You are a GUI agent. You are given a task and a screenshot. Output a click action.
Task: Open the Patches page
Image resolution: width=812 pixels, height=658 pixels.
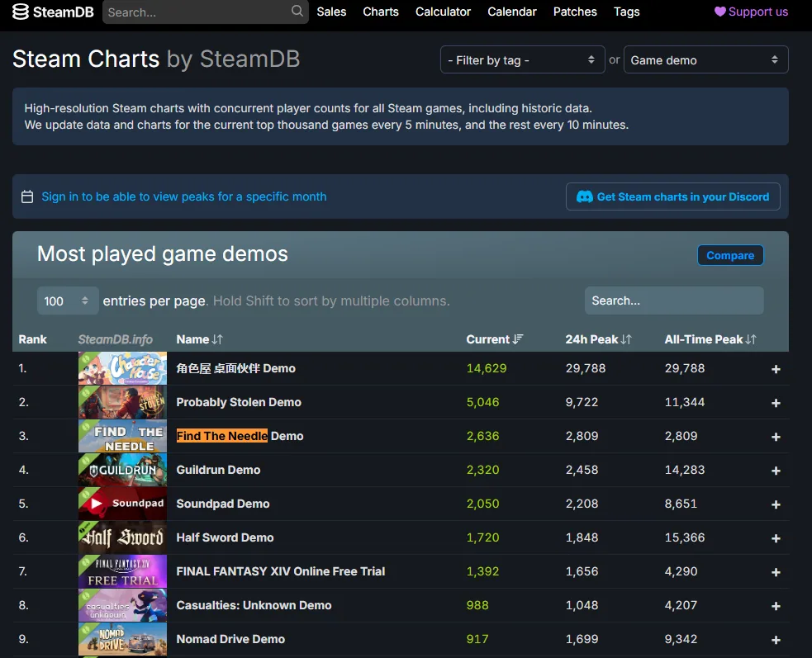[x=575, y=12]
